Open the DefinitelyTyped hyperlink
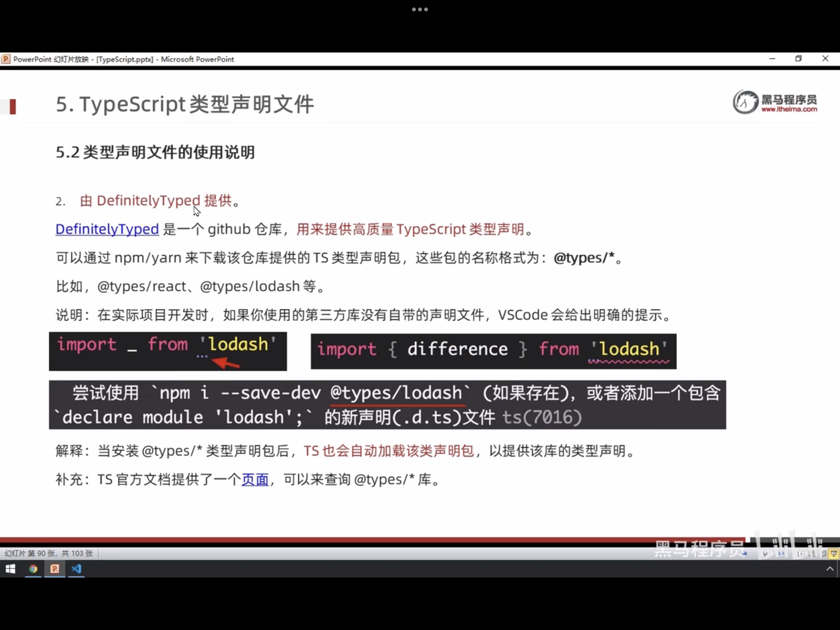This screenshot has height=630, width=840. click(x=107, y=229)
